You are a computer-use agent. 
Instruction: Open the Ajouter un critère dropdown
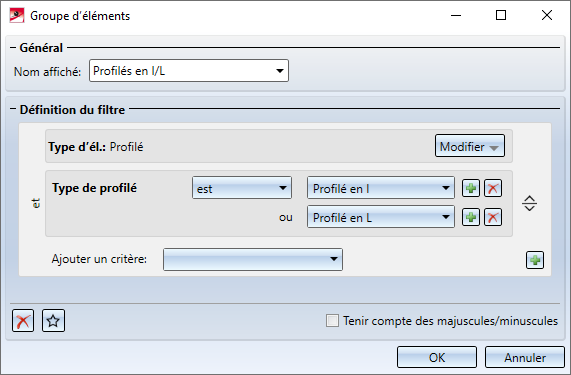click(253, 260)
